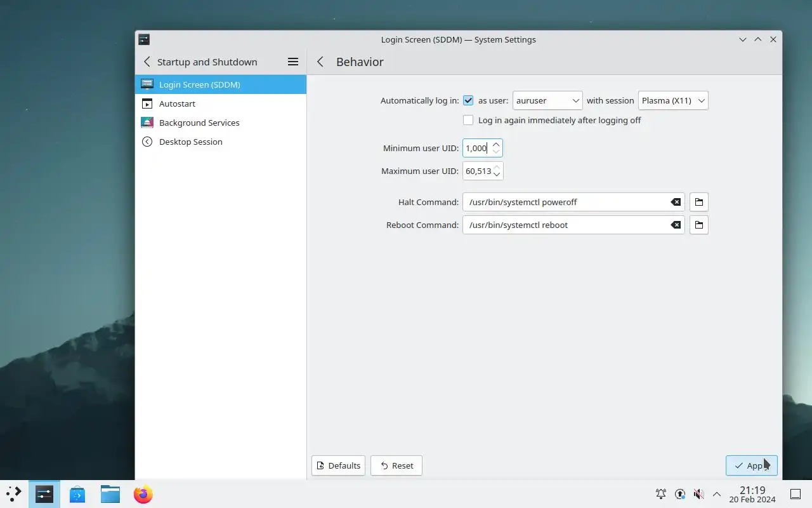Viewport: 812px width, 508px height.
Task: Open Background Services settings
Action: click(221, 123)
